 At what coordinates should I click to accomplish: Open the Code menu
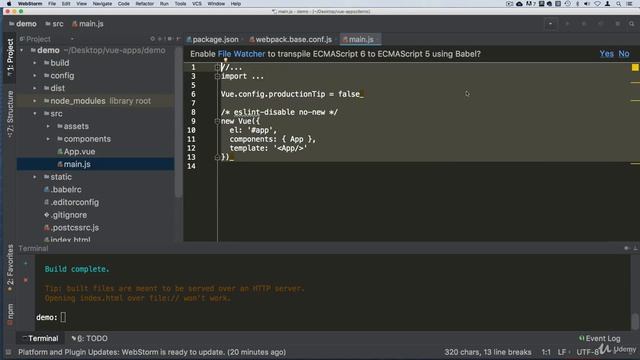pyautogui.click(x=124, y=4)
